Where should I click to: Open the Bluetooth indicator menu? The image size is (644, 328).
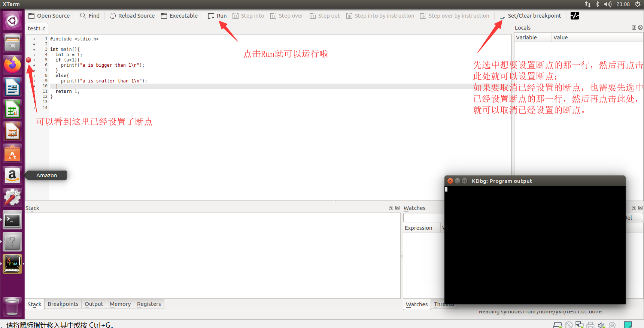tap(598, 4)
